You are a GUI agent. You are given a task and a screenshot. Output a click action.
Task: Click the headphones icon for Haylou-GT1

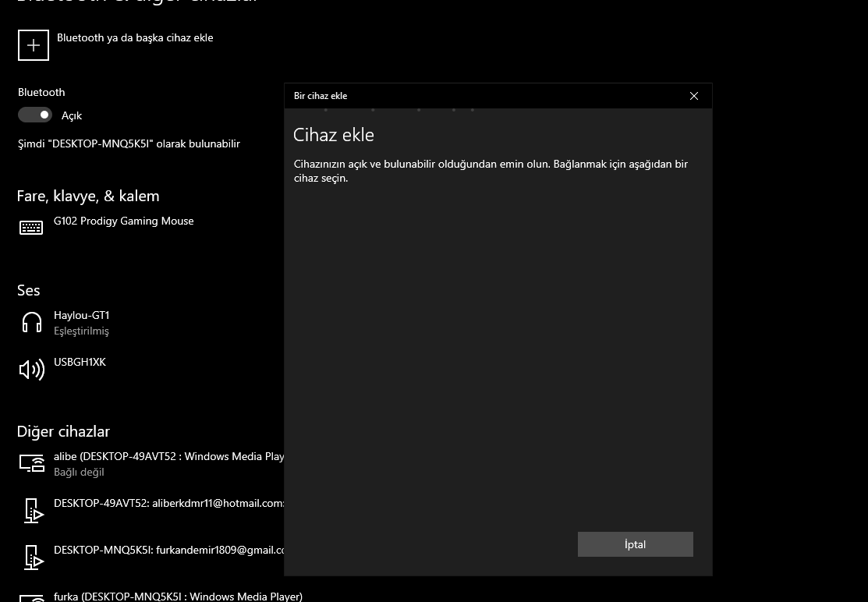32,322
